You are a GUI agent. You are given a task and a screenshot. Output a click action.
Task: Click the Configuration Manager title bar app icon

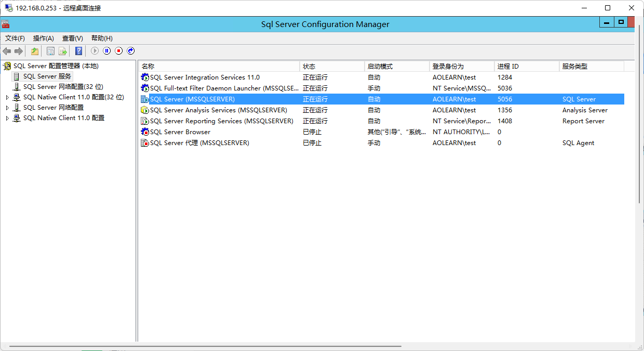(5, 24)
